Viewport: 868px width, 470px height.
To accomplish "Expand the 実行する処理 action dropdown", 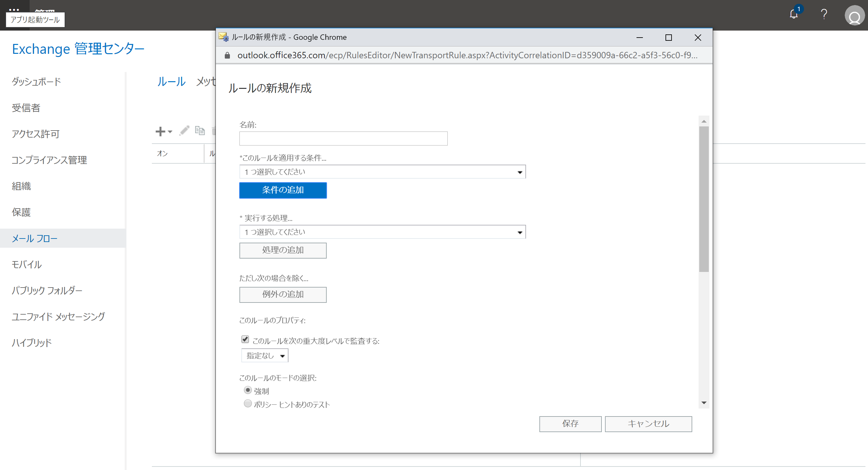I will click(382, 232).
